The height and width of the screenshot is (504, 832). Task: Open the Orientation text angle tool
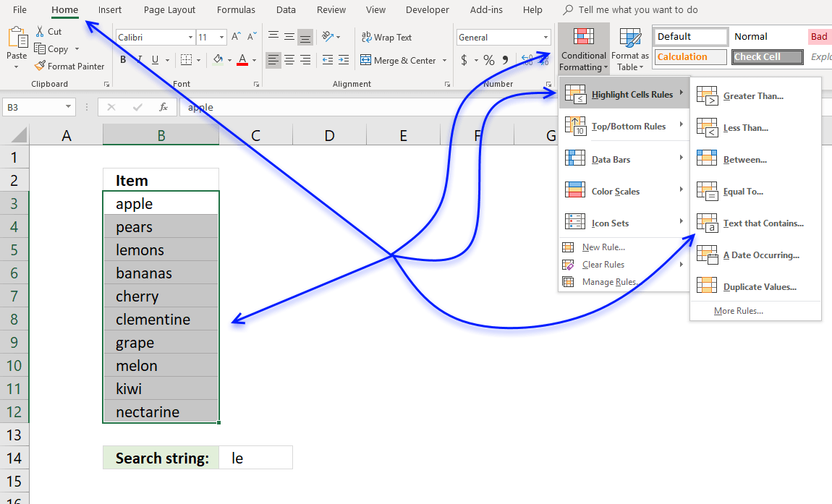pyautogui.click(x=328, y=37)
